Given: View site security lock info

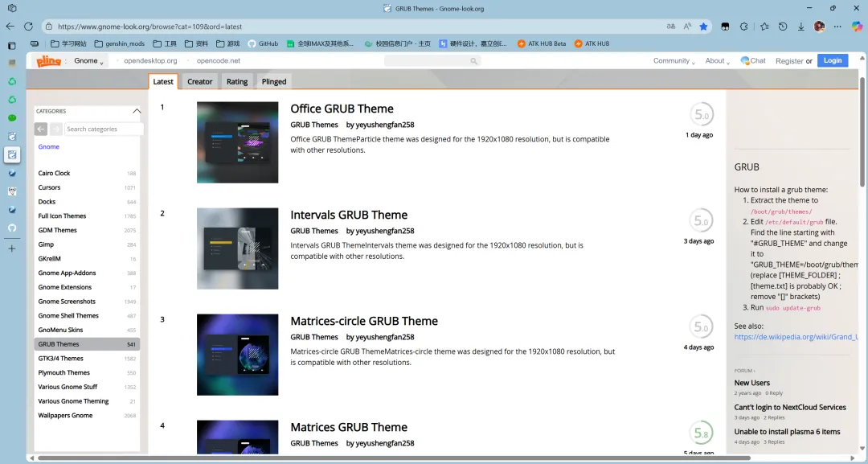Looking at the screenshot, I should (49, 27).
